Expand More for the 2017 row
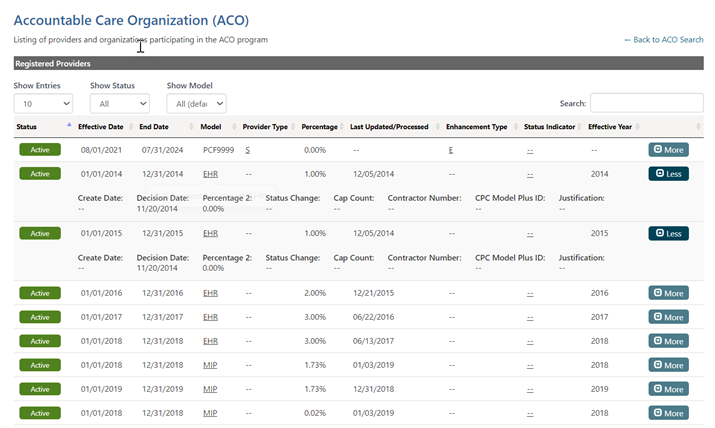Viewport: 715px width, 428px height. [x=668, y=317]
